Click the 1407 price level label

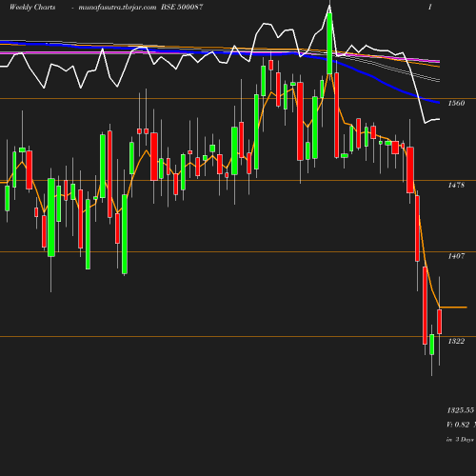456,256
